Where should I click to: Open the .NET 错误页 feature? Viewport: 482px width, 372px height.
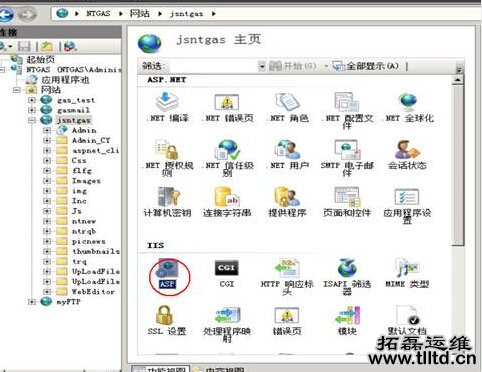pyautogui.click(x=227, y=107)
